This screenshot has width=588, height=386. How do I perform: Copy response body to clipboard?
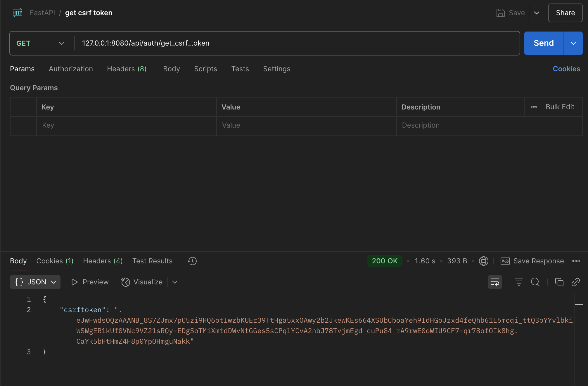(559, 282)
